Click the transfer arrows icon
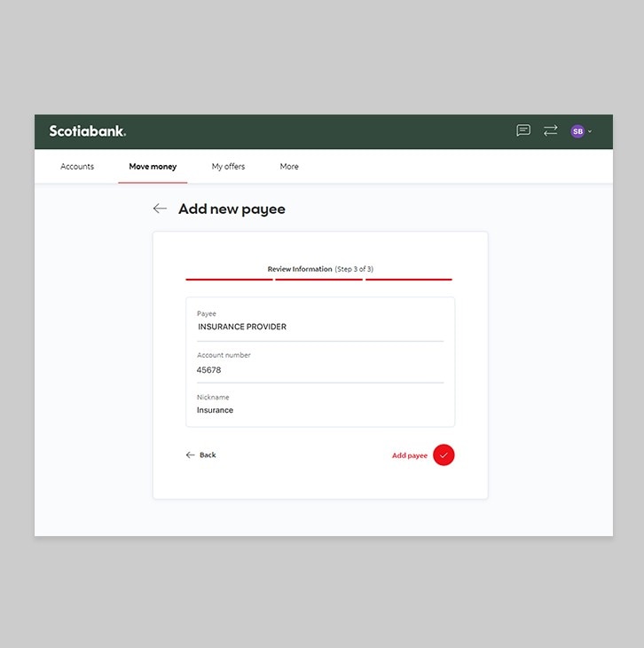This screenshot has width=644, height=648. click(550, 130)
